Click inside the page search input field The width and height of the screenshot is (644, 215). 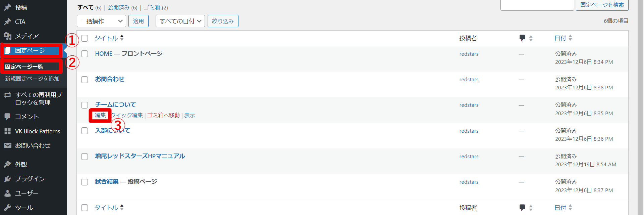[537, 5]
